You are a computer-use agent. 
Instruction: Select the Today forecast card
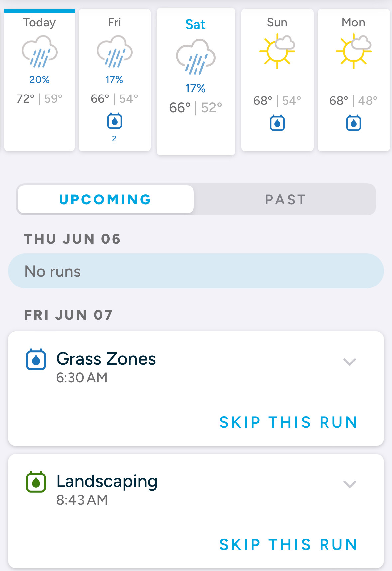tap(40, 80)
